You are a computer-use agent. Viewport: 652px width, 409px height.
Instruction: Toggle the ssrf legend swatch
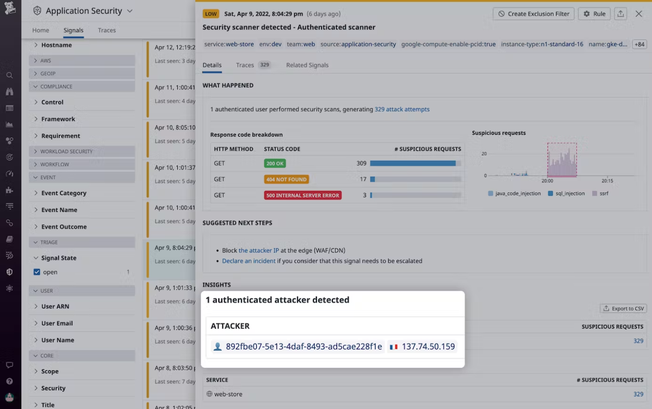point(594,193)
